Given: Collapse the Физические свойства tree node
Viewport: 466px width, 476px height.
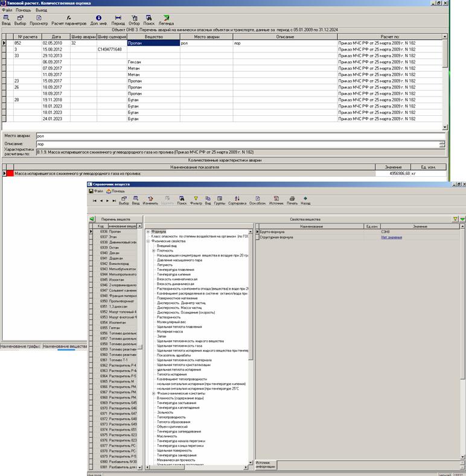Looking at the screenshot, I should pos(148,241).
